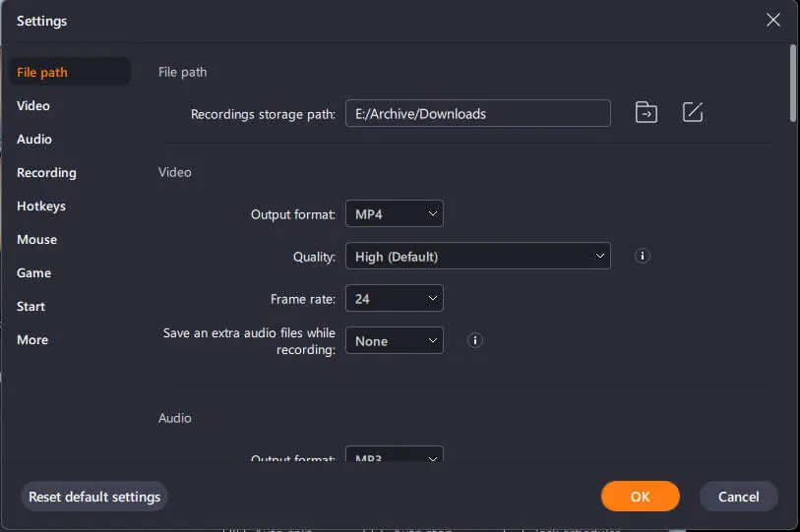Select the Game settings section

[33, 273]
